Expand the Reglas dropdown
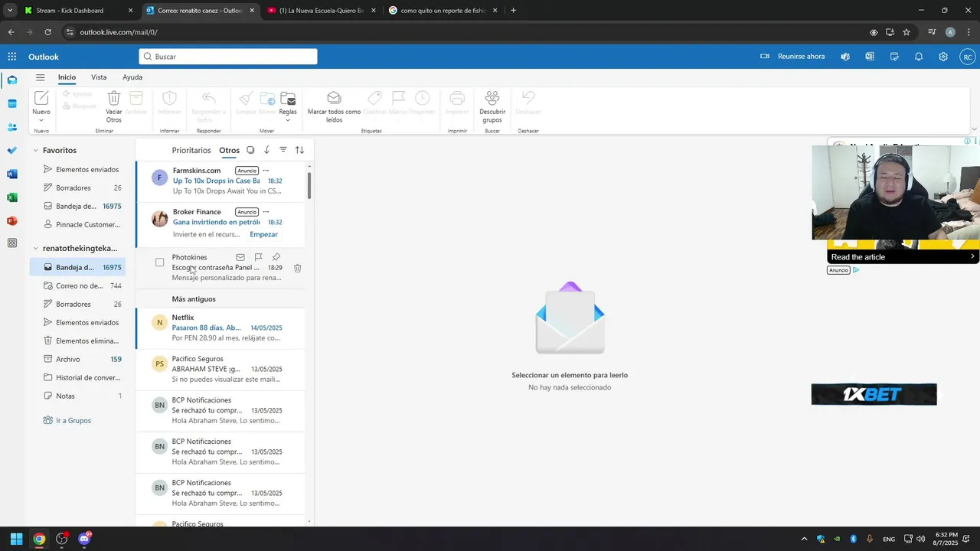The width and height of the screenshot is (980, 551). [288, 120]
